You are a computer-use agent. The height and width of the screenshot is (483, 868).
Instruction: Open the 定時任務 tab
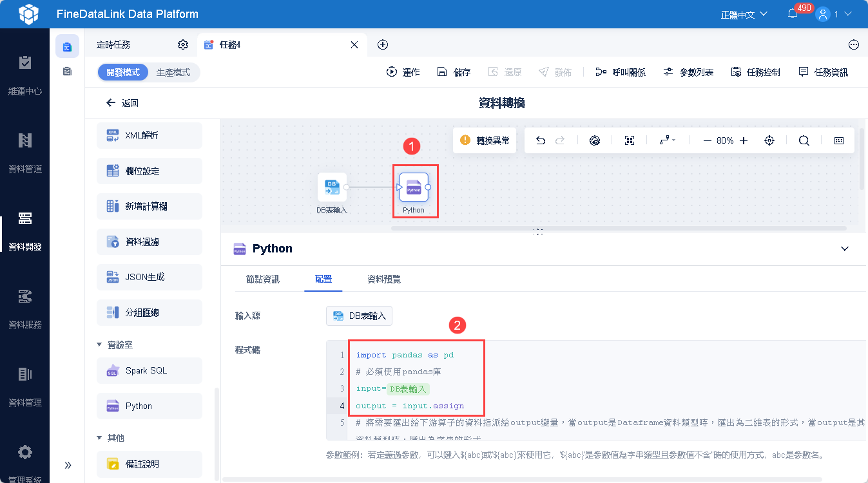pyautogui.click(x=113, y=45)
